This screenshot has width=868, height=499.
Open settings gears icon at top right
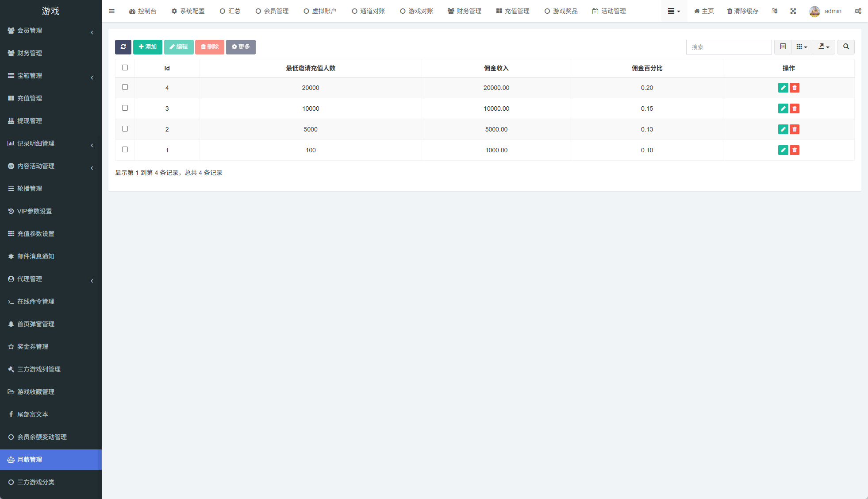[857, 11]
